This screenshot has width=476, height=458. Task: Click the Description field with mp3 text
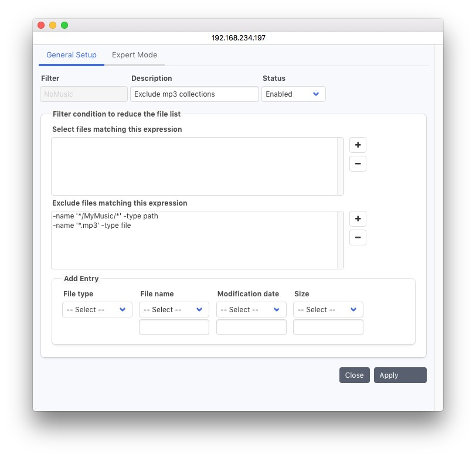(x=194, y=94)
